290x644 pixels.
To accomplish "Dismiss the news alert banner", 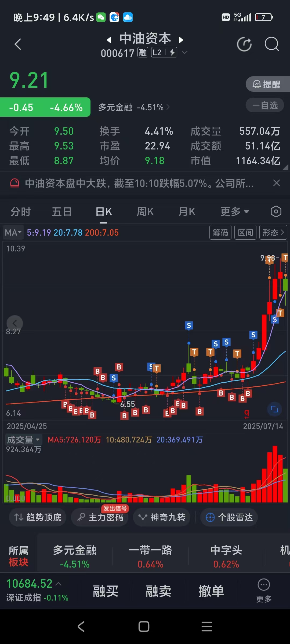I will pyautogui.click(x=276, y=183).
